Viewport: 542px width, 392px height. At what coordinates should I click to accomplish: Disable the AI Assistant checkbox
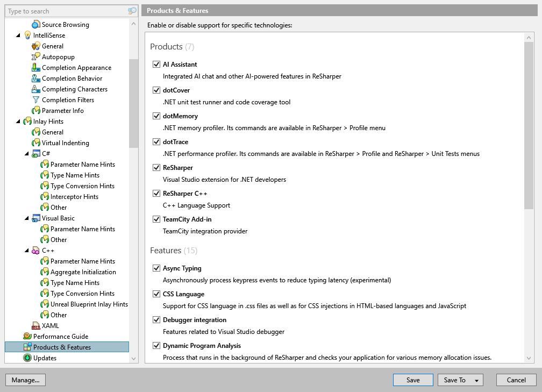coord(156,65)
